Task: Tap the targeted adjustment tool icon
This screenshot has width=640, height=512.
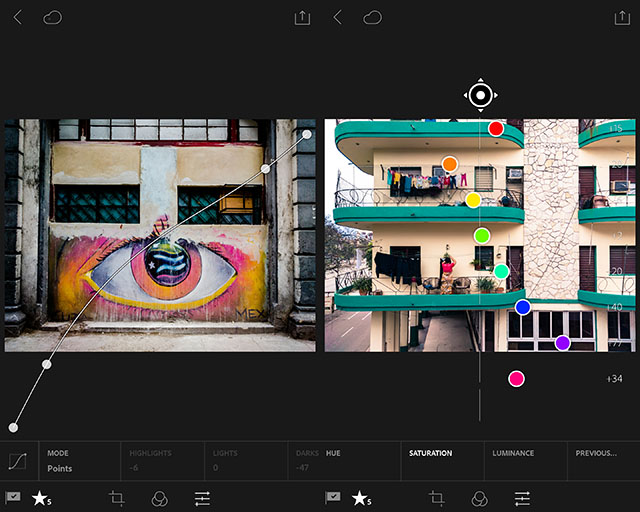Action: point(480,95)
